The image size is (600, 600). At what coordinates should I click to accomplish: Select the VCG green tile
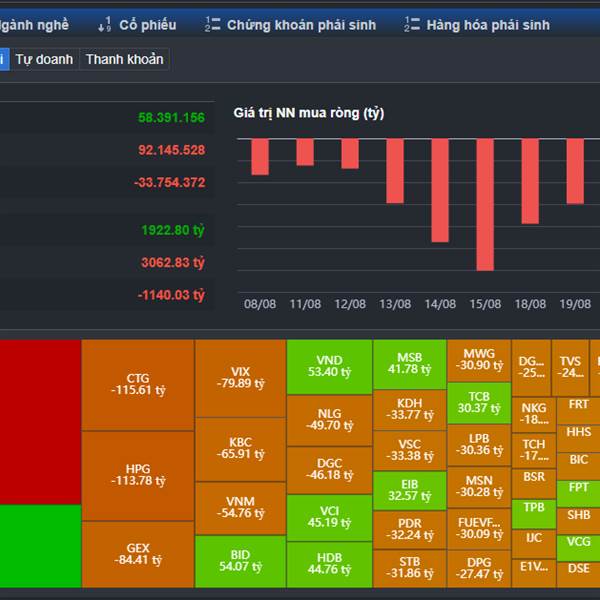(579, 548)
